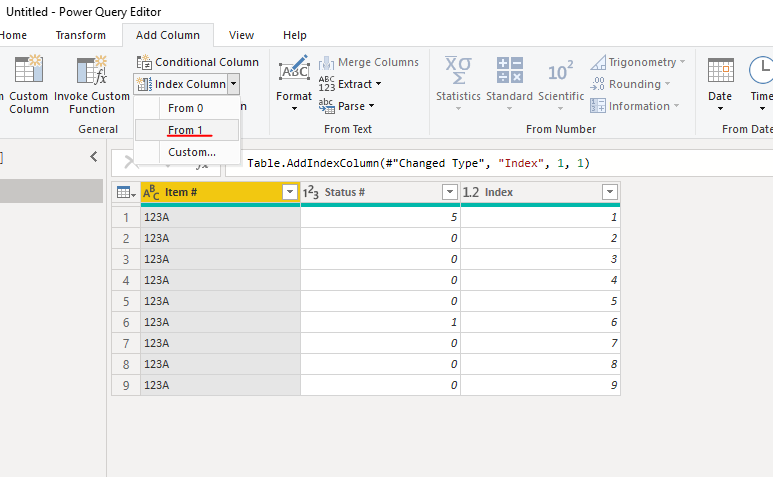The height and width of the screenshot is (477, 773).
Task: Select the Status value 1 in row 6
Action: (380, 322)
